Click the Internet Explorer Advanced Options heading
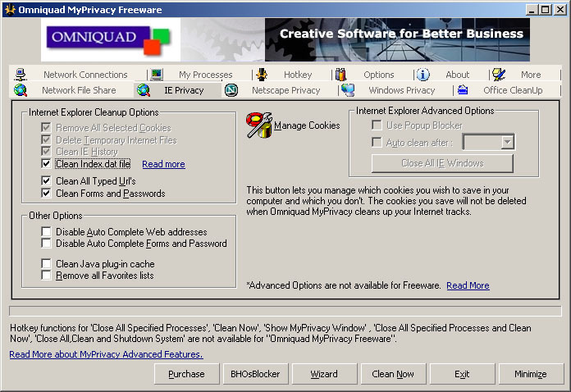Viewport: 571px width, 392px height. coord(425,111)
